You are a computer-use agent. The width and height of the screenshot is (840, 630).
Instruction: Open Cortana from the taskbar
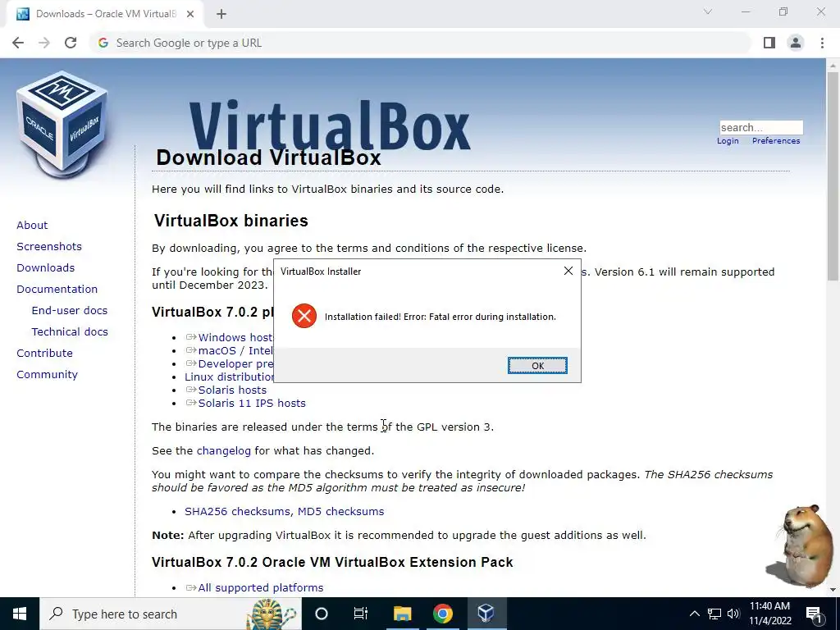(321, 614)
